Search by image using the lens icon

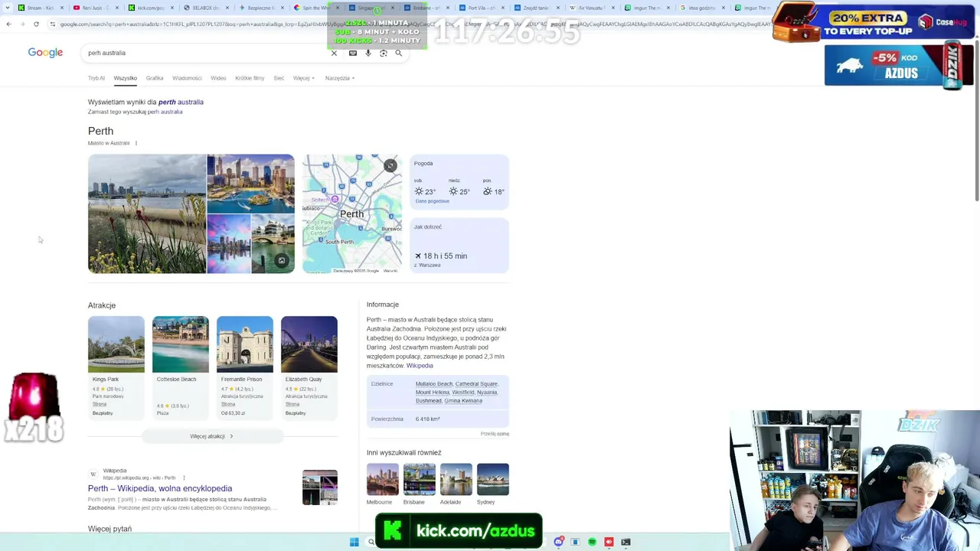point(383,53)
